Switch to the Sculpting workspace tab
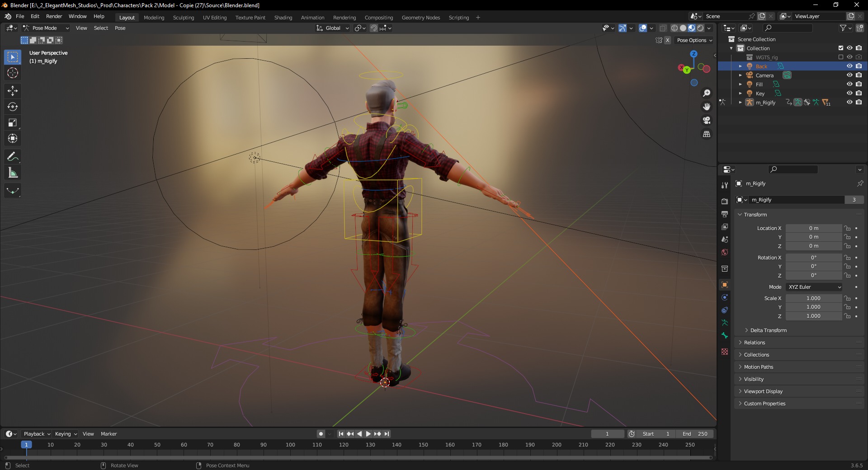The height and width of the screenshot is (470, 868). point(184,18)
